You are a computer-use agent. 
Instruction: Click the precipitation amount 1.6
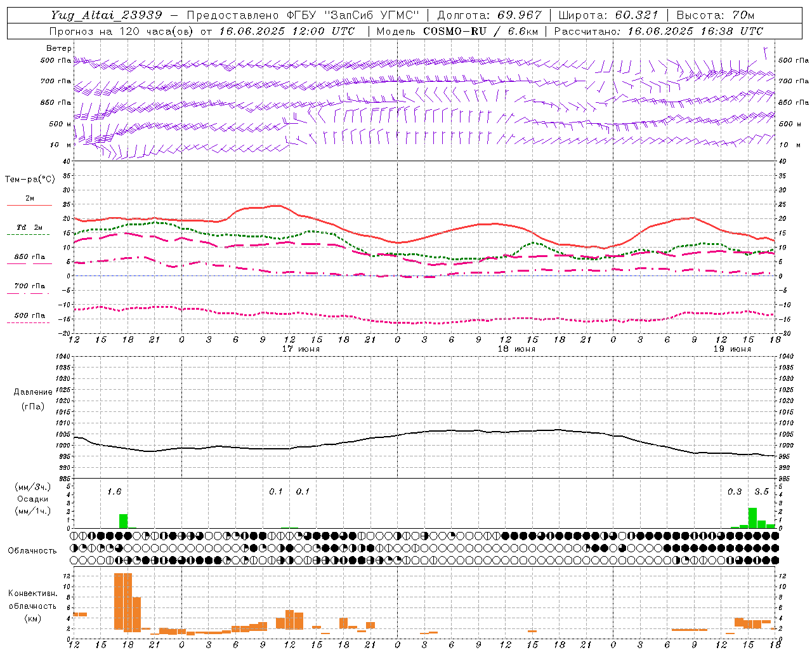click(x=114, y=491)
